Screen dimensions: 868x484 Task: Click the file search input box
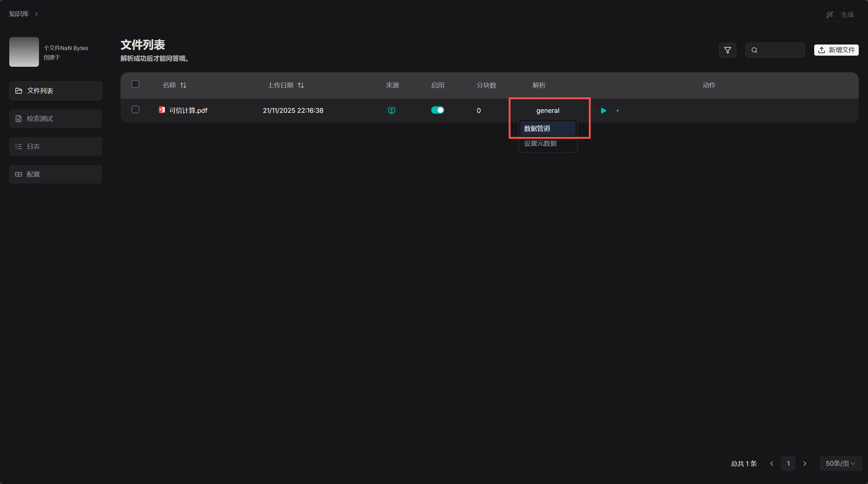pos(778,50)
